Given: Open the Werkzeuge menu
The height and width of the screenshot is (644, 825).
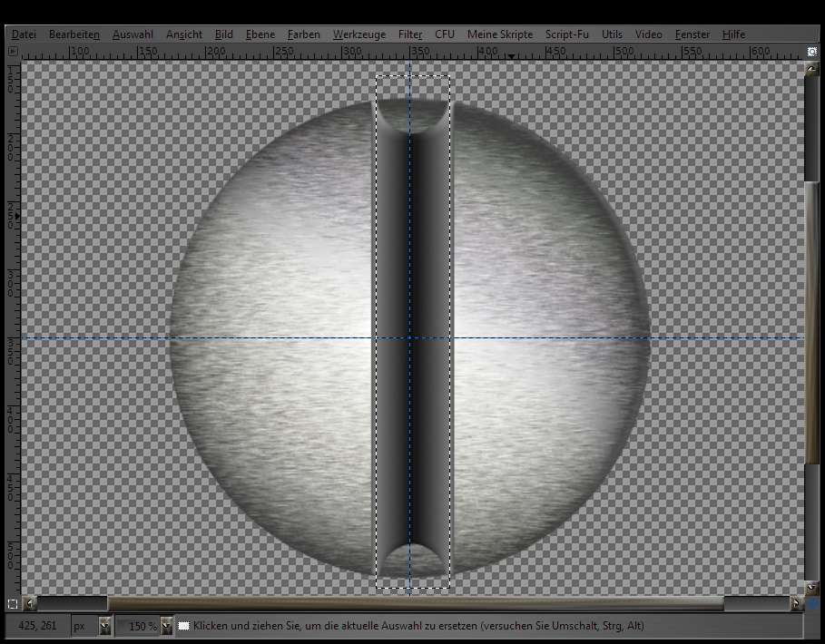Looking at the screenshot, I should tap(359, 34).
